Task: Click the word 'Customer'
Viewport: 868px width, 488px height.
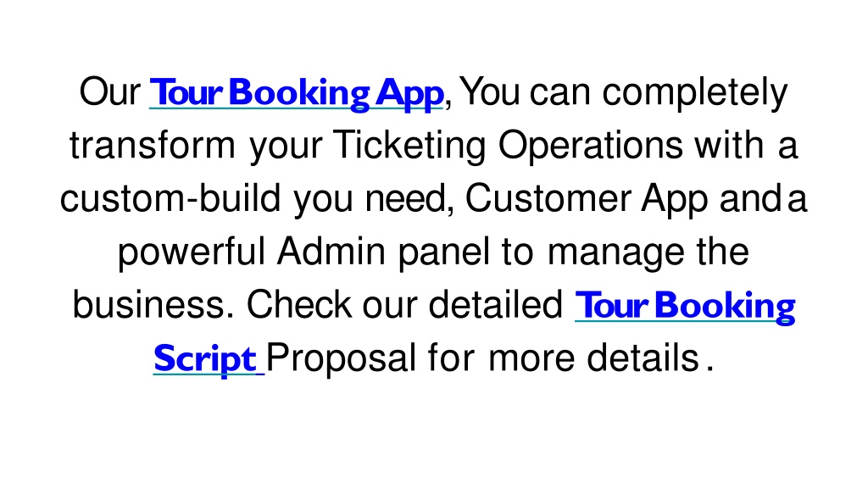Action: tap(548, 198)
